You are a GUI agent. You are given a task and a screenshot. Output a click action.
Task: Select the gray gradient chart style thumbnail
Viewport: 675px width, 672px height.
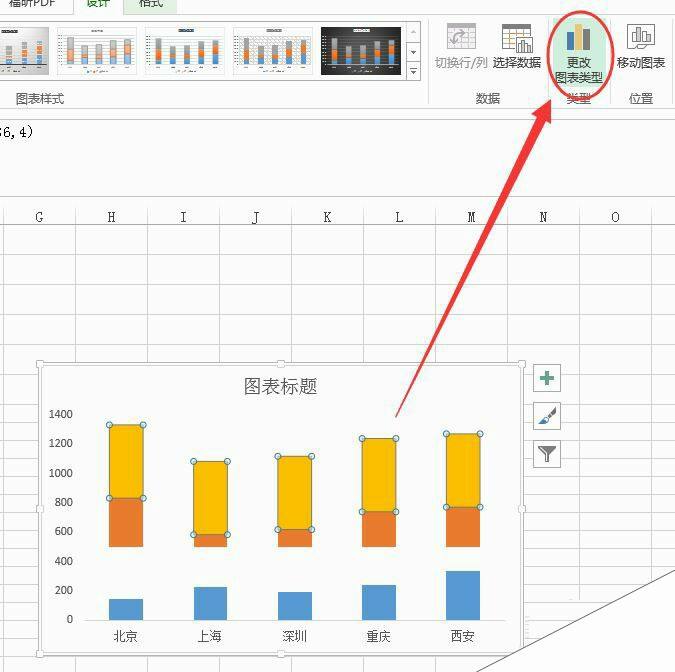tap(24, 51)
